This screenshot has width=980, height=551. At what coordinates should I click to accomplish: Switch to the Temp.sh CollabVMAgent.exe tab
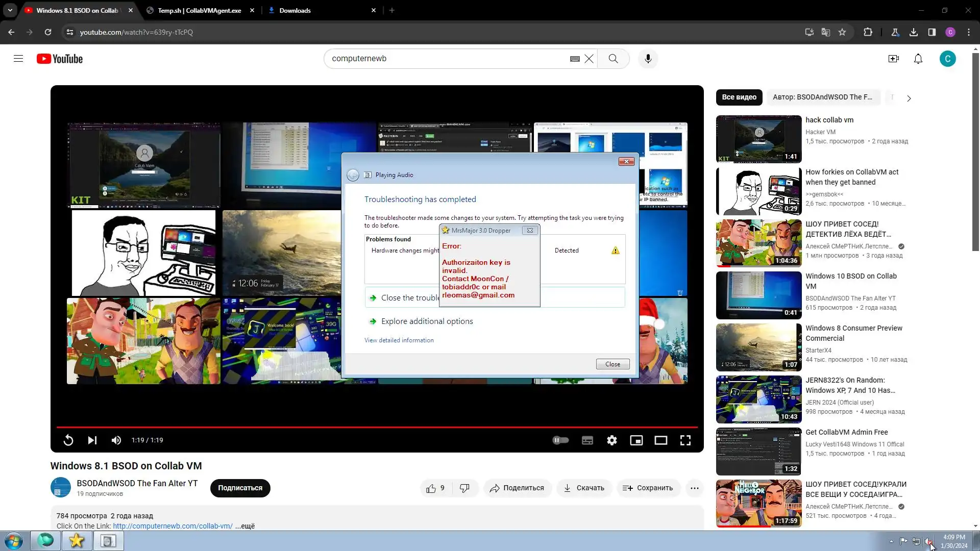[199, 10]
